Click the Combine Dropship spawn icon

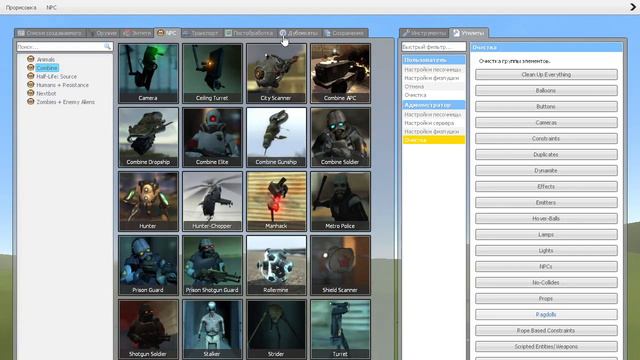pos(149,138)
